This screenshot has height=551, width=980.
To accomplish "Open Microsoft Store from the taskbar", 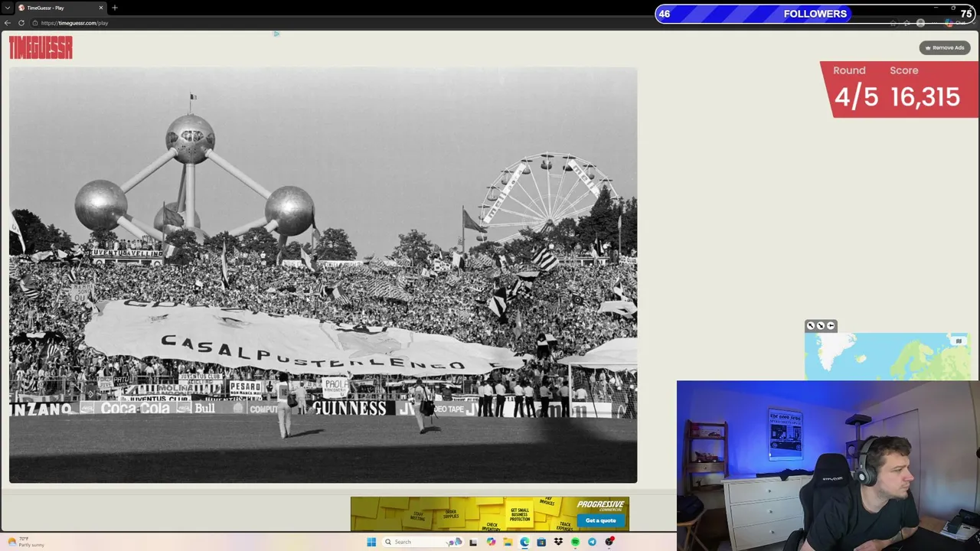I will [x=541, y=542].
